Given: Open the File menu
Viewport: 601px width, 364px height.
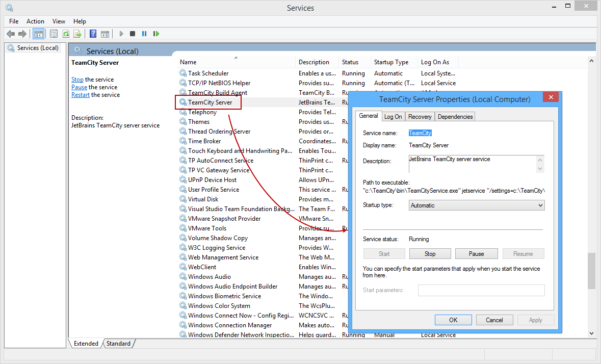Looking at the screenshot, I should click(14, 21).
